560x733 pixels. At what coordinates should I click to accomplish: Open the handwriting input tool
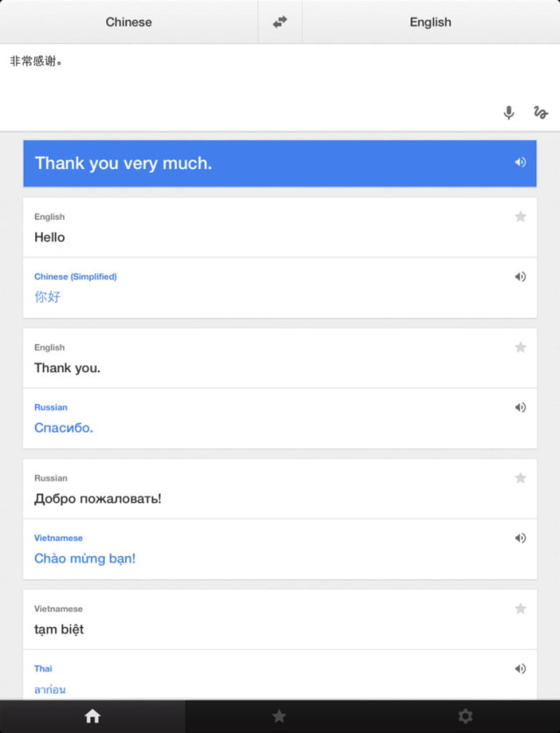(541, 113)
